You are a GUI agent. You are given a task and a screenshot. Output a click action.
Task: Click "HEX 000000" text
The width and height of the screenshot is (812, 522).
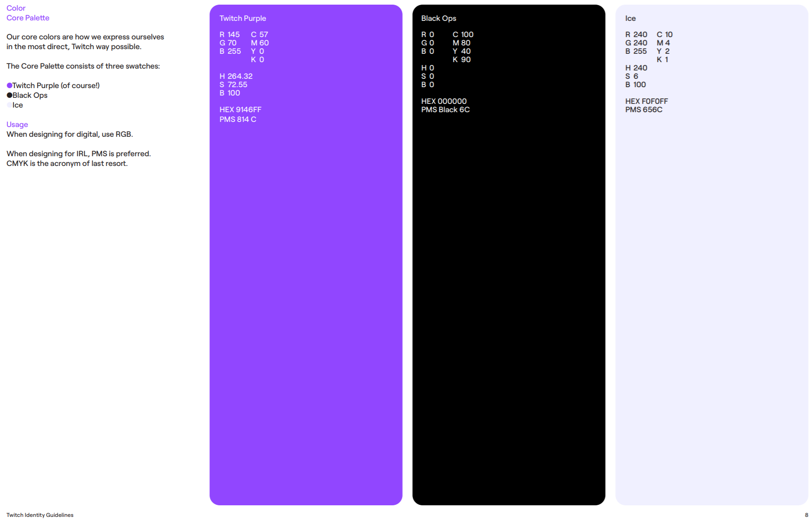coord(444,101)
